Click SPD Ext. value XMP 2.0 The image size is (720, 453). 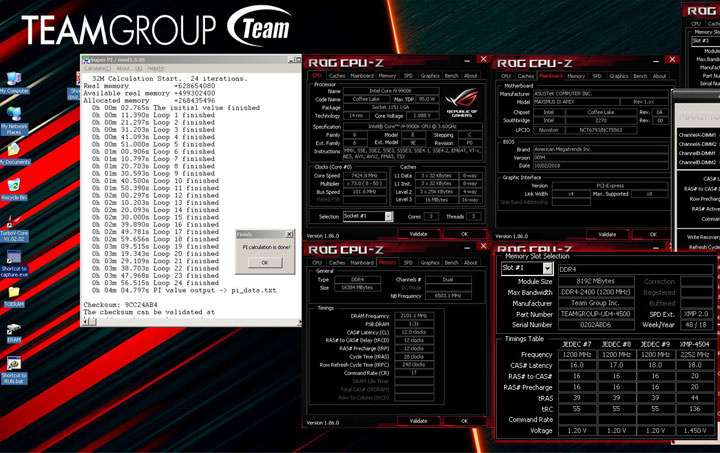[x=696, y=314]
